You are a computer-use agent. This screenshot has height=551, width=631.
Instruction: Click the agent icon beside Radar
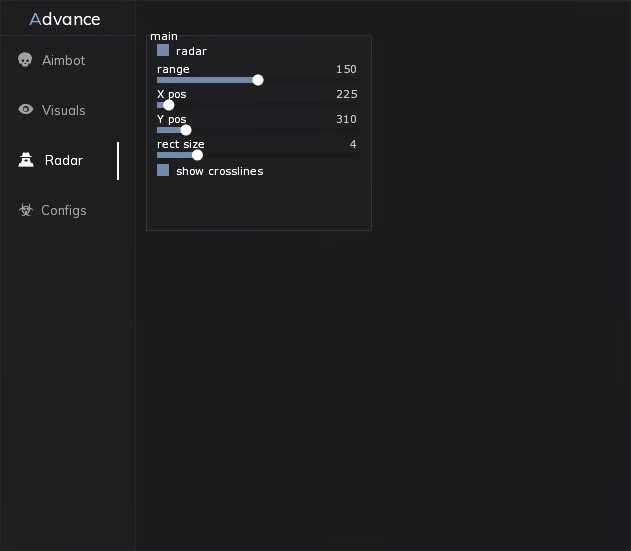coord(26,160)
